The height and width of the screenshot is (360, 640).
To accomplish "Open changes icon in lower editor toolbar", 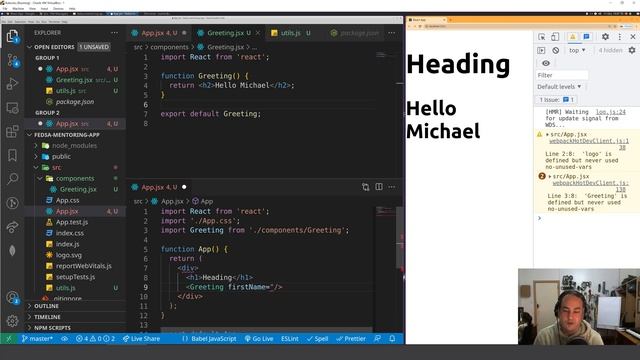I will point(366,187).
